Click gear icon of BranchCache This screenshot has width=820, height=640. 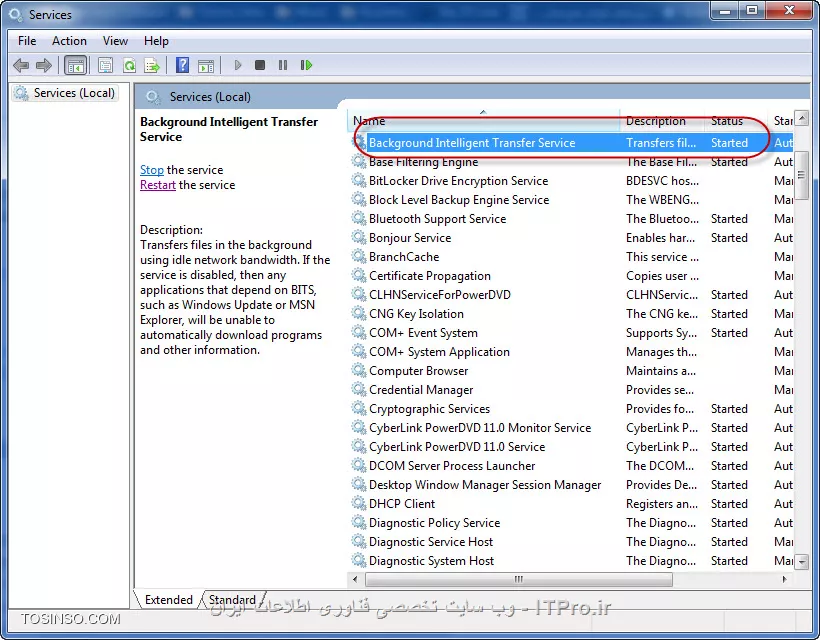pyautogui.click(x=358, y=256)
